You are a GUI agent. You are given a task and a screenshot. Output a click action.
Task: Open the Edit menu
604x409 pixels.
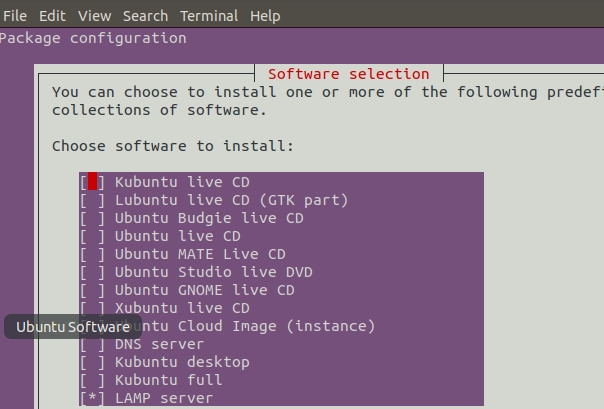click(52, 16)
